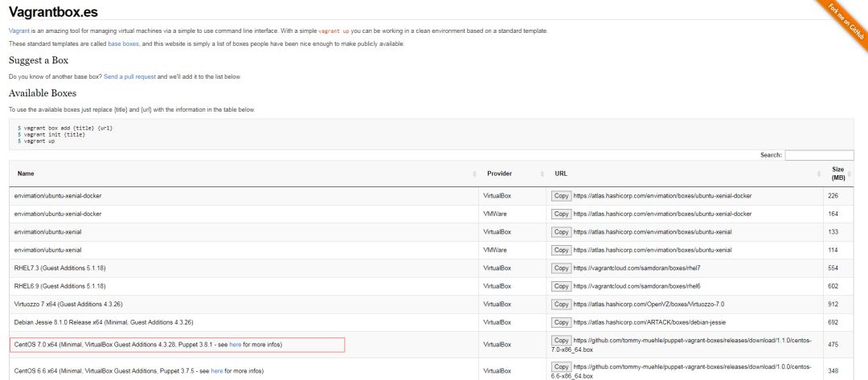Viewport: 868px width, 380px height.
Task: Copy URL for envimation/ubuntu-xenial-docker VMWare row
Action: point(561,214)
